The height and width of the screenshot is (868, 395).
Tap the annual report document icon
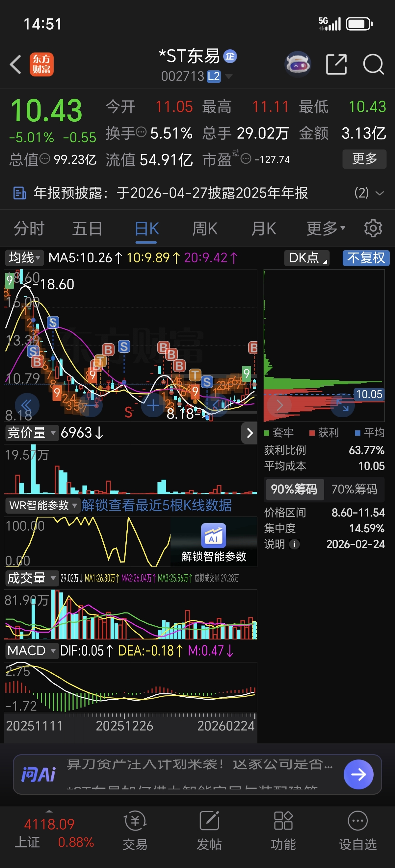click(x=19, y=193)
